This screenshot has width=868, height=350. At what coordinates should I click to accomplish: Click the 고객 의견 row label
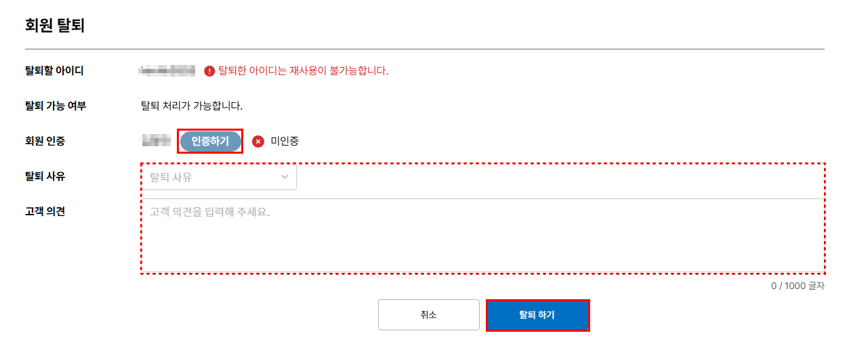45,211
